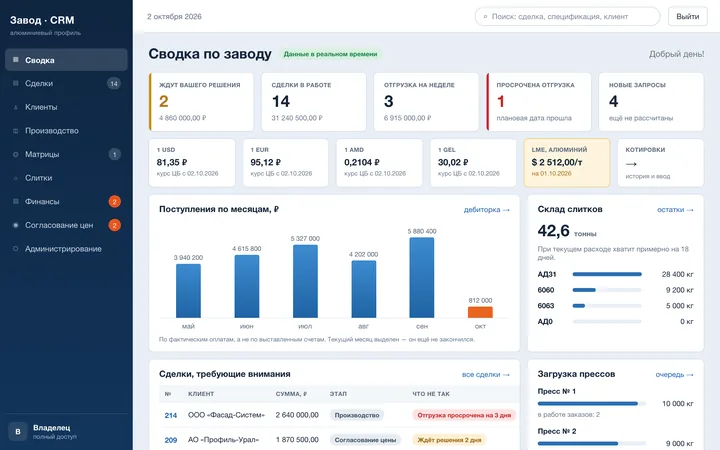Click the 2 640 000,00 amount
The width and height of the screenshot is (720, 450).
[297, 415]
